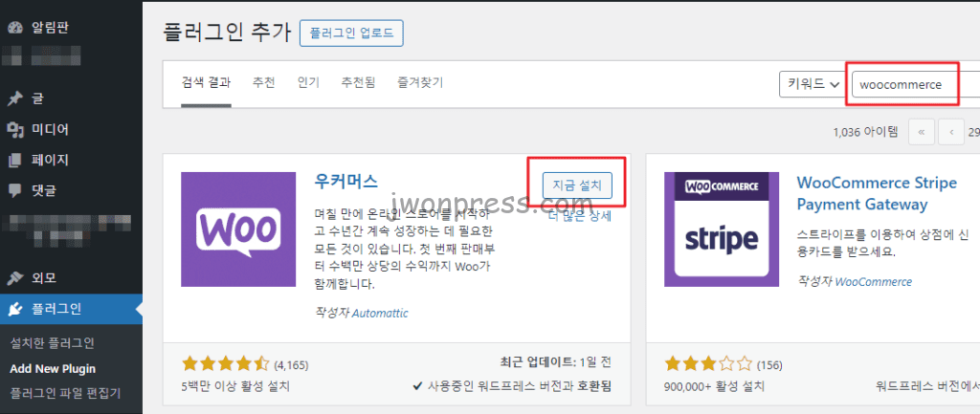Click the pushpin icon for Posts
The image size is (980, 414).
click(15, 98)
